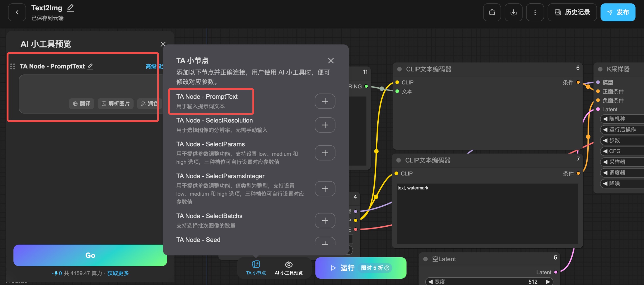Open the toolbox icon in header
The width and height of the screenshot is (644, 285).
pos(492,12)
